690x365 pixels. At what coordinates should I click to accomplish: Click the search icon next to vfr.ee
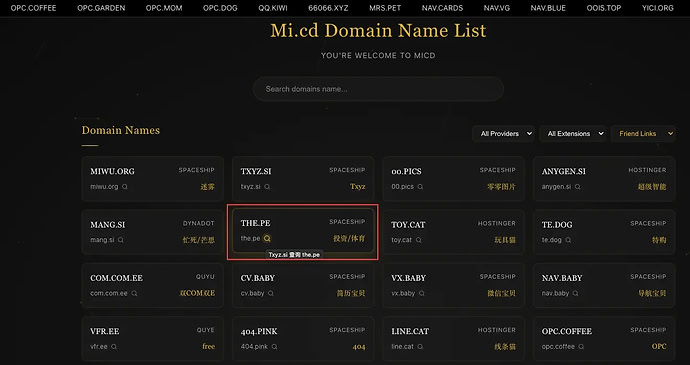coord(114,346)
